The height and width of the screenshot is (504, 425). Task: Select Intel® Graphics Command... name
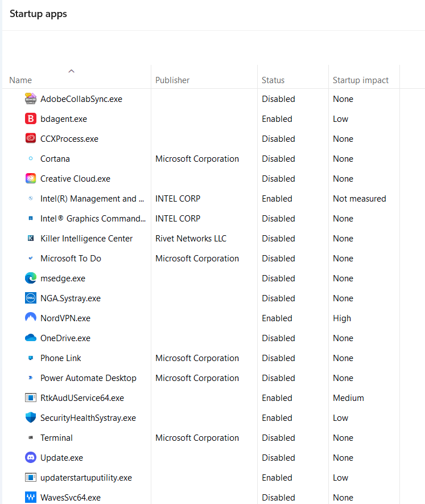point(93,219)
